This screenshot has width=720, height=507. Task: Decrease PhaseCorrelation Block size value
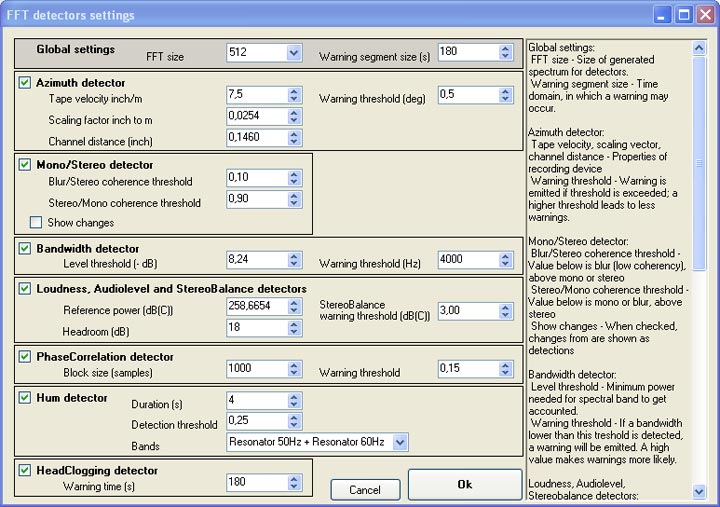click(x=293, y=373)
